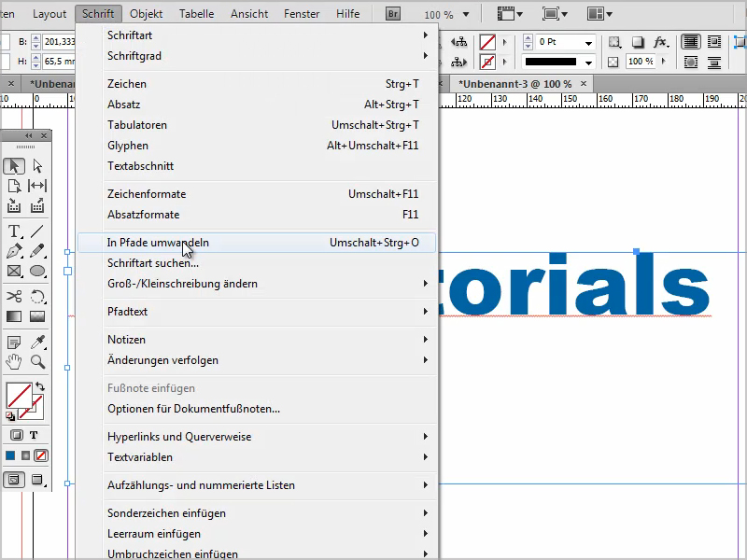Open the stroke style dropdown
The image size is (747, 560).
coord(589,63)
